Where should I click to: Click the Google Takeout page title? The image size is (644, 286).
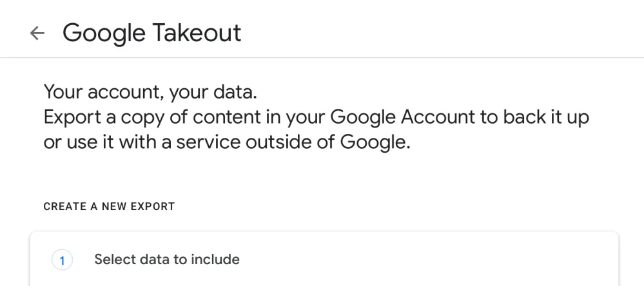pyautogui.click(x=151, y=33)
